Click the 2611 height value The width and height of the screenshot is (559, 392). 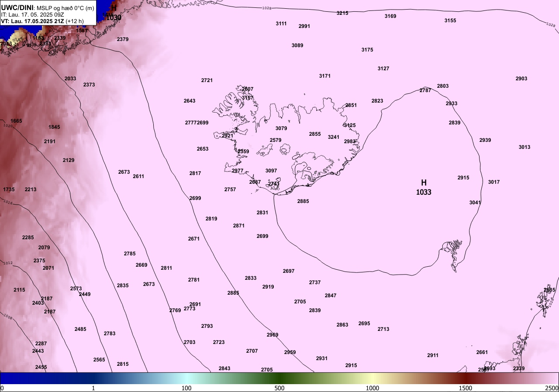138,176
